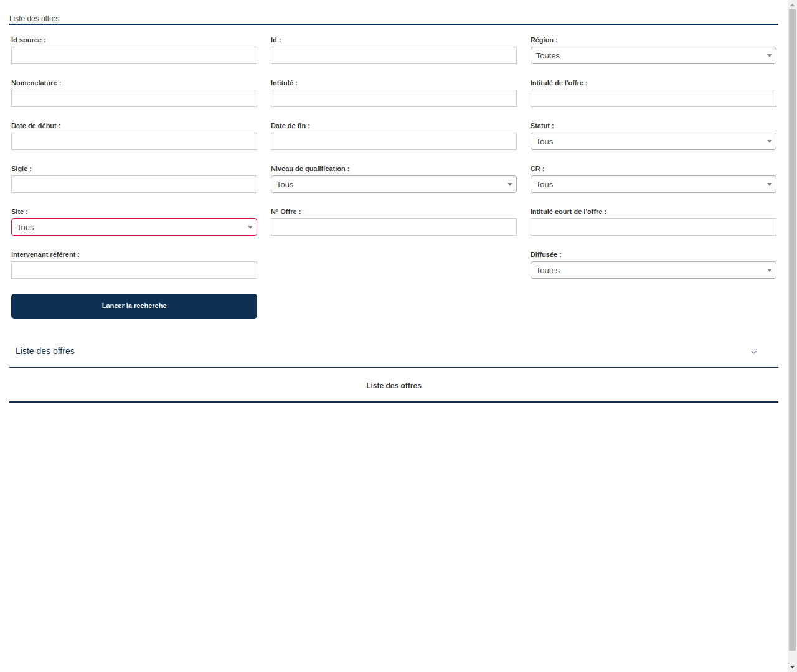
Task: Select the Intitulé court de l'offre field
Action: [x=653, y=227]
